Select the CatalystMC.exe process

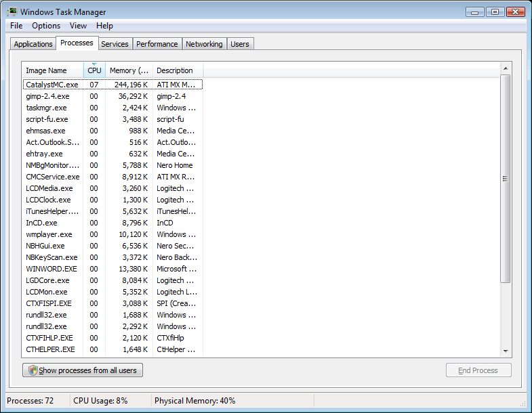pos(112,85)
